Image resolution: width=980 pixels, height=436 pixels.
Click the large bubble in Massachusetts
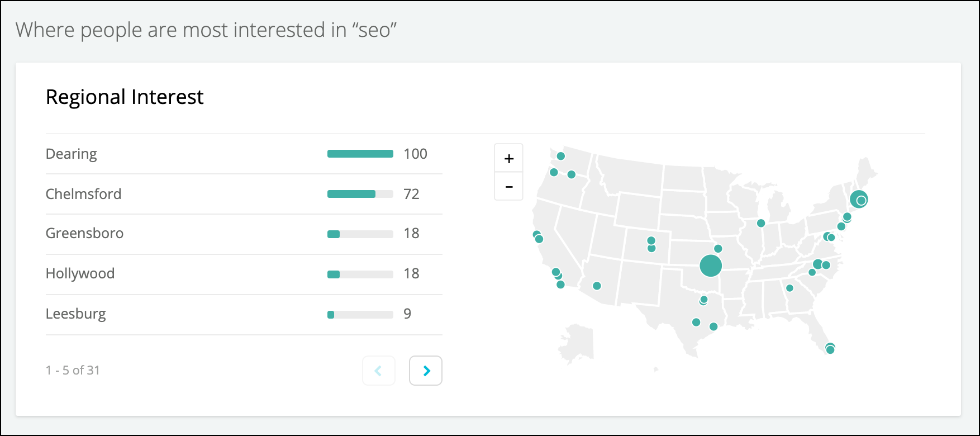coord(859,199)
